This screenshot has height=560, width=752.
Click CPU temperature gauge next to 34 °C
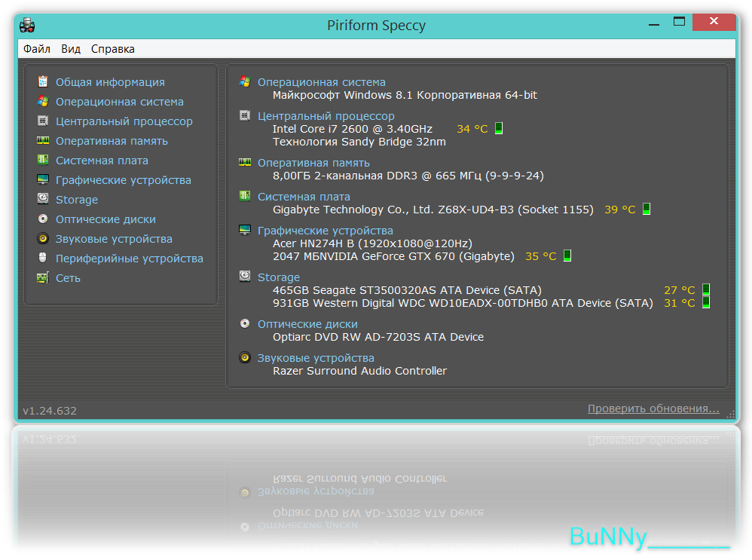(499, 128)
